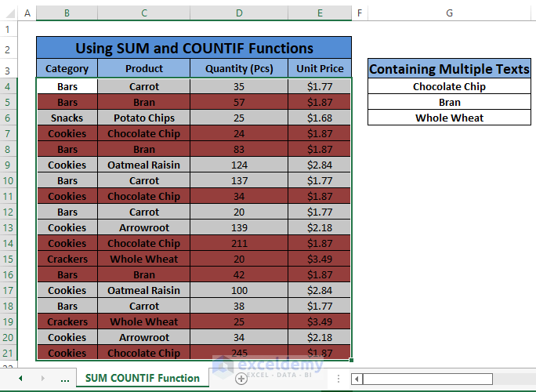The width and height of the screenshot is (536, 392).
Task: Select 'Bran' cell in column G
Action: [x=449, y=102]
